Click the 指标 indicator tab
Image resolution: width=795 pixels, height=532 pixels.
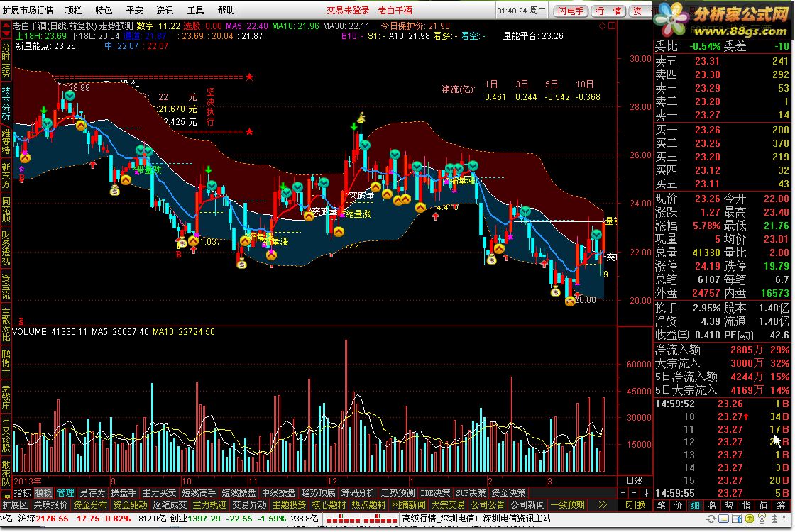click(22, 492)
